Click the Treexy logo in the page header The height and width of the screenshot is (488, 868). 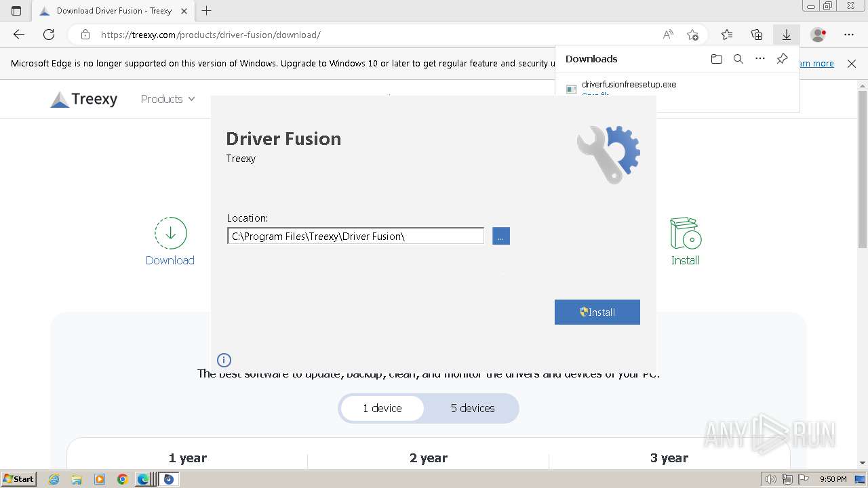[84, 99]
